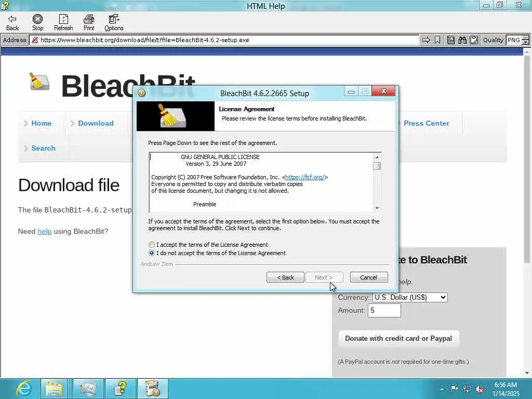
Task: Click inside the license agreement text box
Action: (261, 182)
